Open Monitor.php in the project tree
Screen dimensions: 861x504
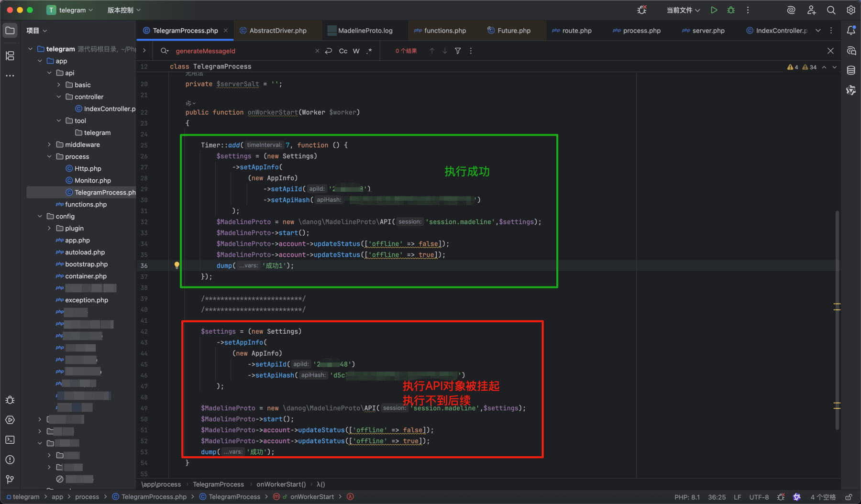click(x=92, y=180)
